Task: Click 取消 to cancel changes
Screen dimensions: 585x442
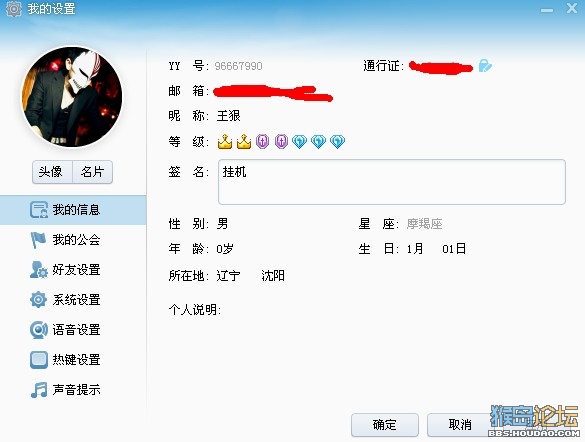Action: click(460, 424)
